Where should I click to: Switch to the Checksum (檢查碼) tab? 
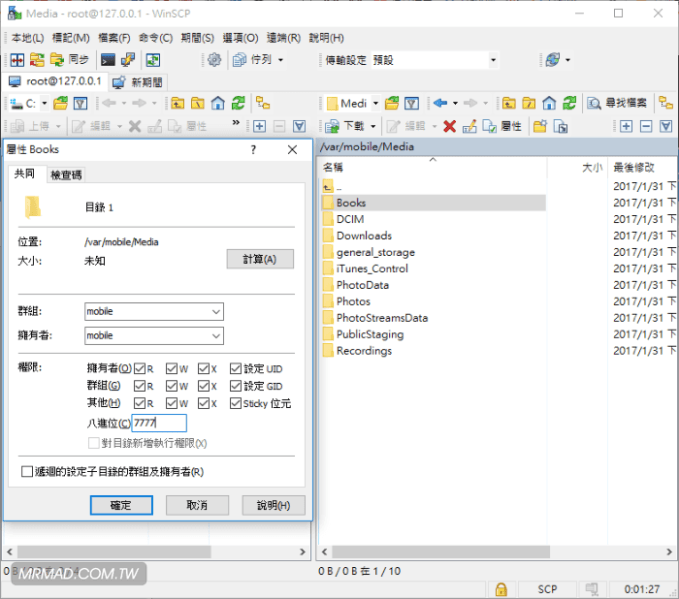(66, 175)
